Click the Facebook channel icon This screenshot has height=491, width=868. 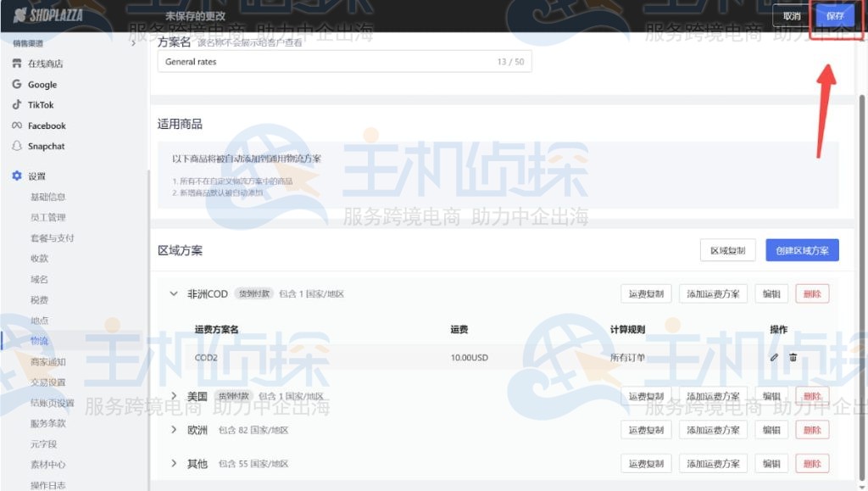17,125
